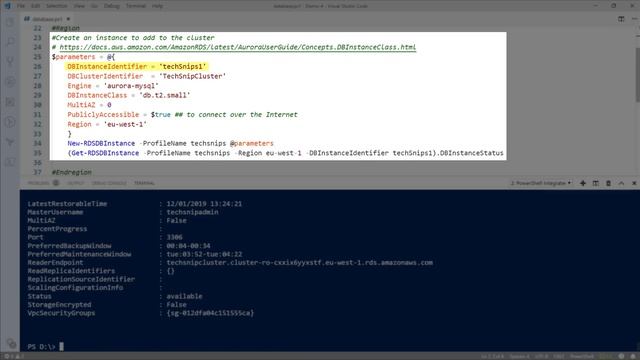Open the Extensions view in the activity bar
The image size is (640, 360).
10,102
